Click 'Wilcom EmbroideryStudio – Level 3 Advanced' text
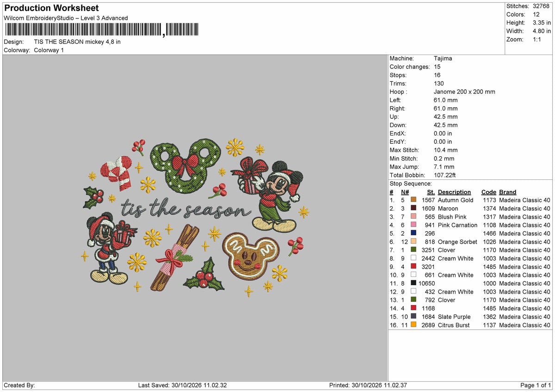Screen dimensions: 555x392 coord(66,18)
